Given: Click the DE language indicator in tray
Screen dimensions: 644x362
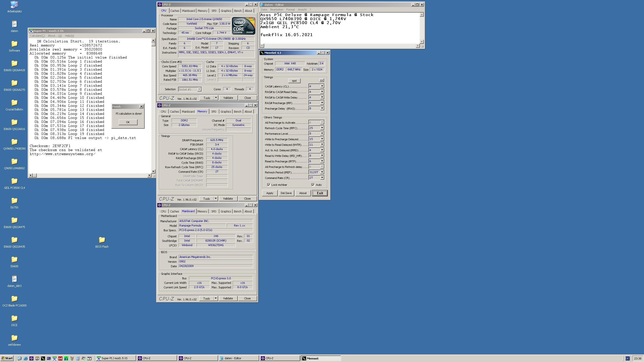Looking at the screenshot, I should pyautogui.click(x=627, y=358).
